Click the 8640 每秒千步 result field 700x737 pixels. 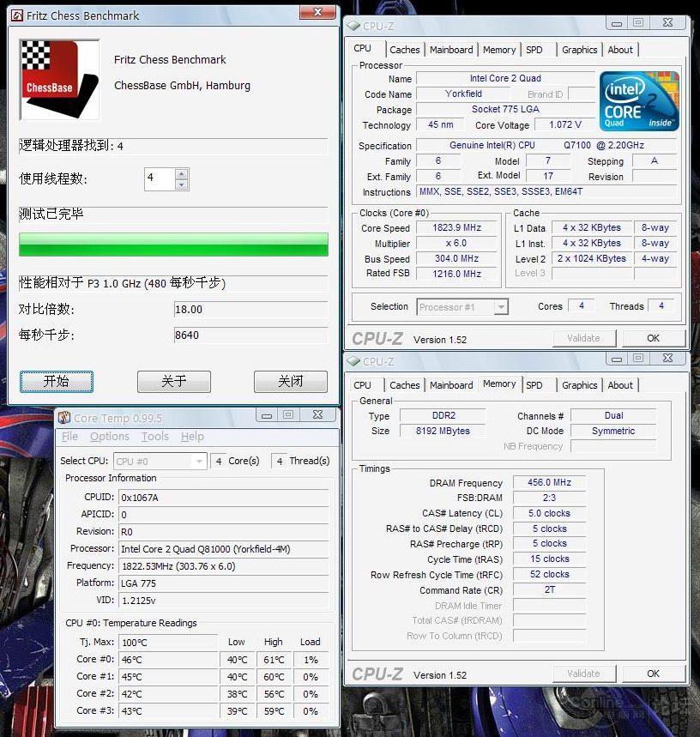pyautogui.click(x=250, y=335)
